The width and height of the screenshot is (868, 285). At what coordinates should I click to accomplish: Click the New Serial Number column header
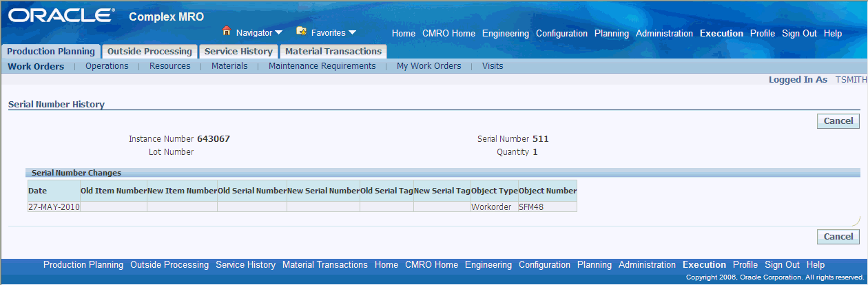pyautogui.click(x=323, y=191)
